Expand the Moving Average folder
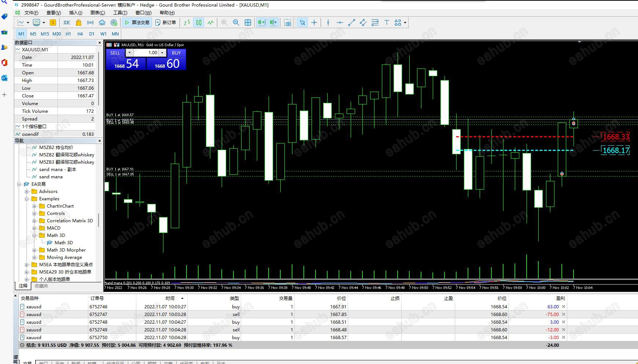638x364 pixels. click(34, 257)
